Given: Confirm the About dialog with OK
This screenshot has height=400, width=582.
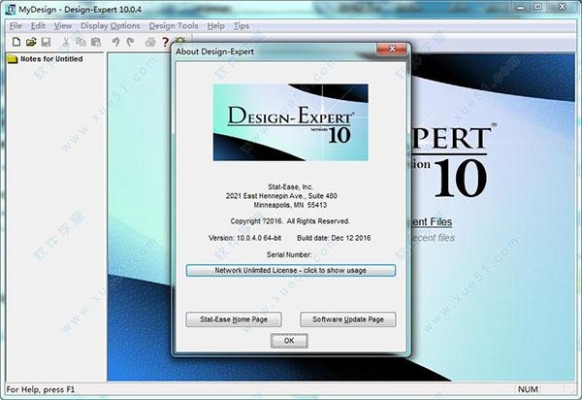Looking at the screenshot, I should [289, 341].
